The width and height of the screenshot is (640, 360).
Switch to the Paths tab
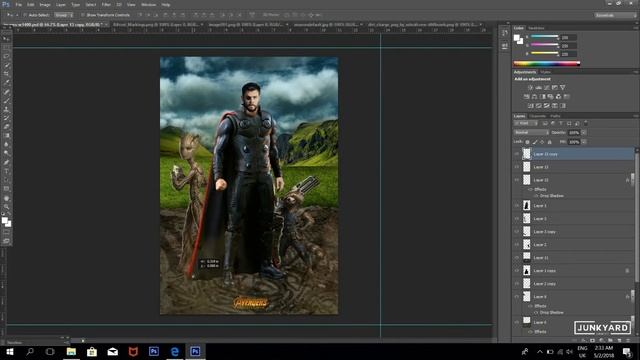tap(555, 116)
